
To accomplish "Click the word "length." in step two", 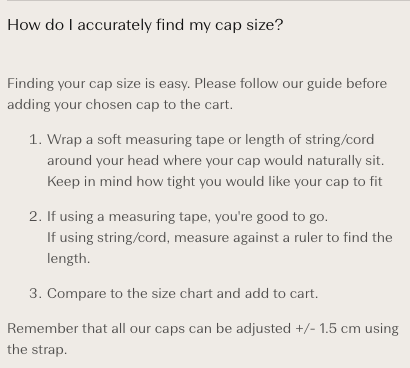I will 69,259.
